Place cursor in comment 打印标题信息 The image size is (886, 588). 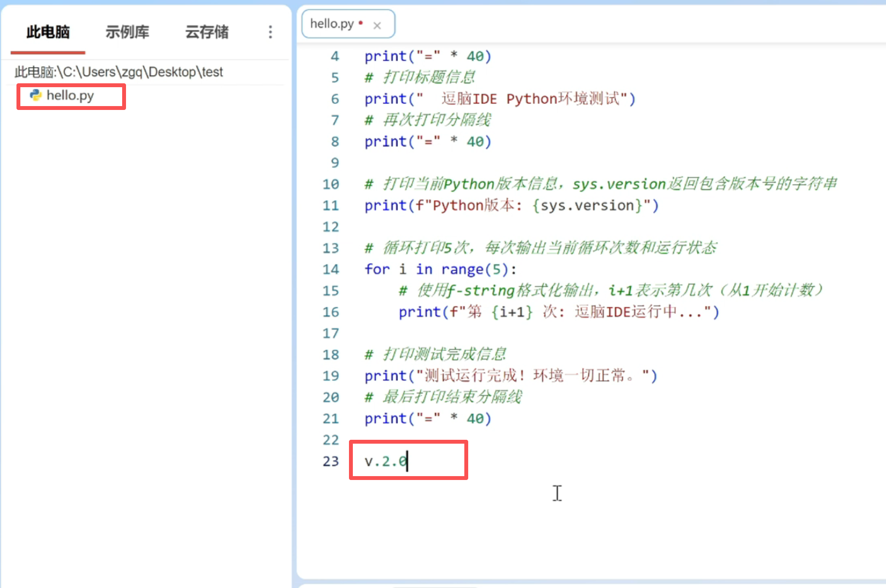[x=420, y=77]
